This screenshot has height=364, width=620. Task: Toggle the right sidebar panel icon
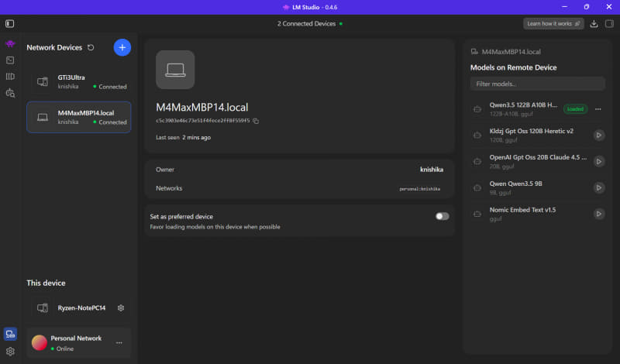[609, 24]
